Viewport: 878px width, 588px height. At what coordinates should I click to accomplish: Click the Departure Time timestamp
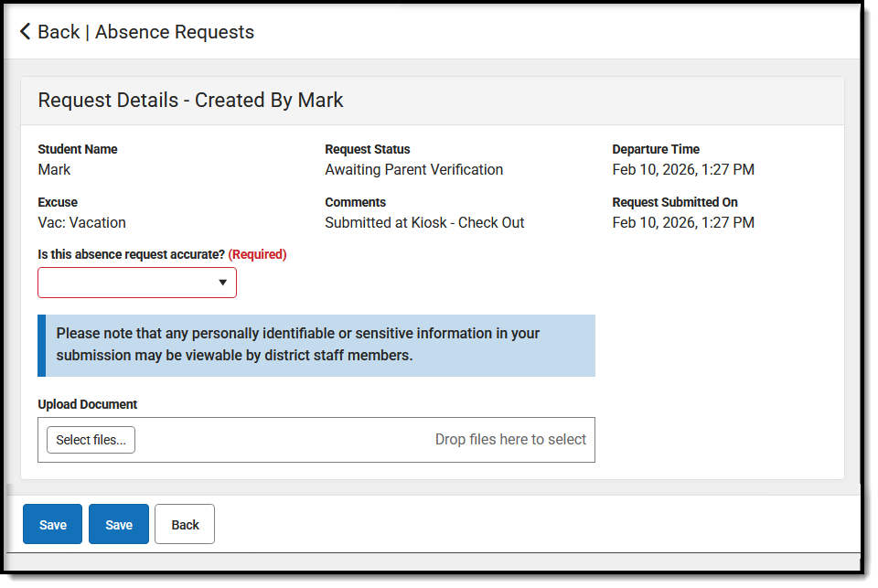[x=683, y=169]
